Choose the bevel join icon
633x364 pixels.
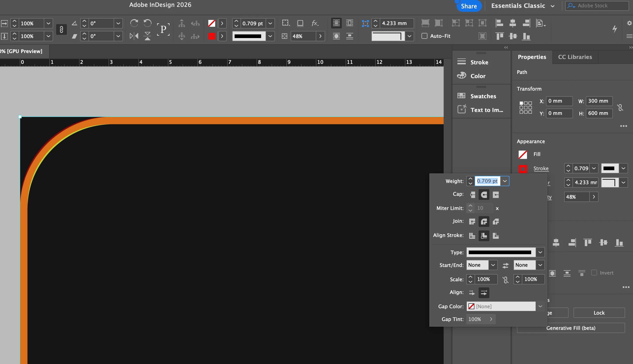pyautogui.click(x=496, y=222)
